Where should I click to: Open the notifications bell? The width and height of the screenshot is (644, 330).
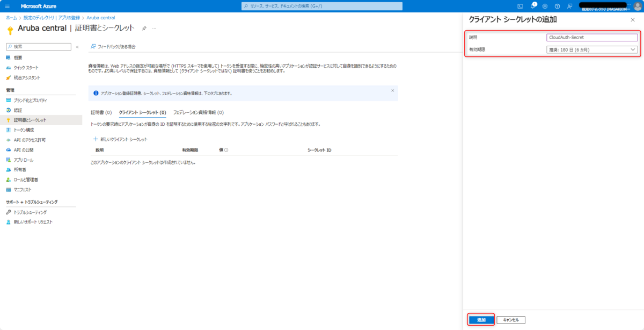coord(533,6)
